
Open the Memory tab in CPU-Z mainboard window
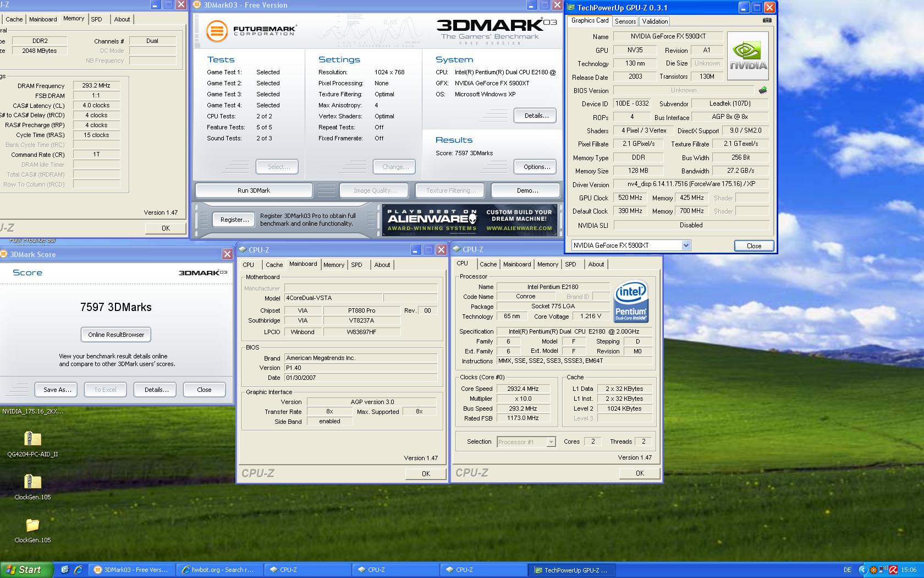[333, 265]
